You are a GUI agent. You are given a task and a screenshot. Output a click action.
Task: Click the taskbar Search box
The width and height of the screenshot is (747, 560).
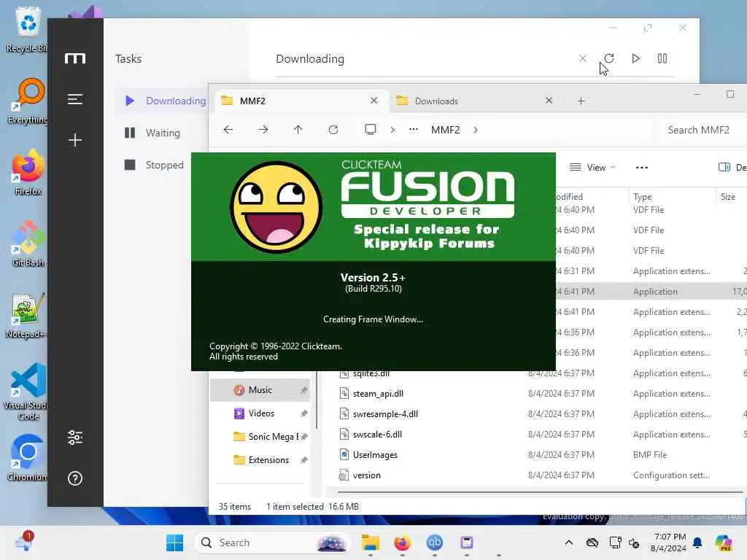point(271,542)
